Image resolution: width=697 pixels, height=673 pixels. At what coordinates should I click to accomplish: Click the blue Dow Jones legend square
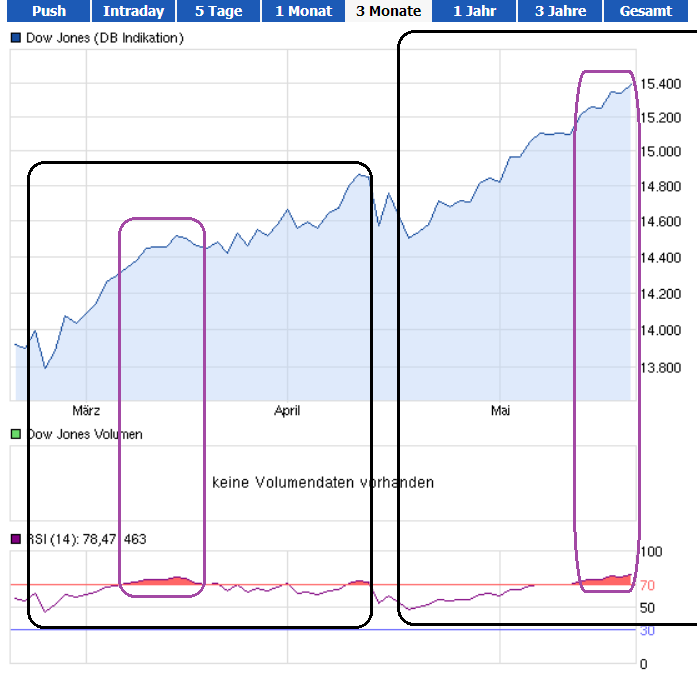pos(15,38)
